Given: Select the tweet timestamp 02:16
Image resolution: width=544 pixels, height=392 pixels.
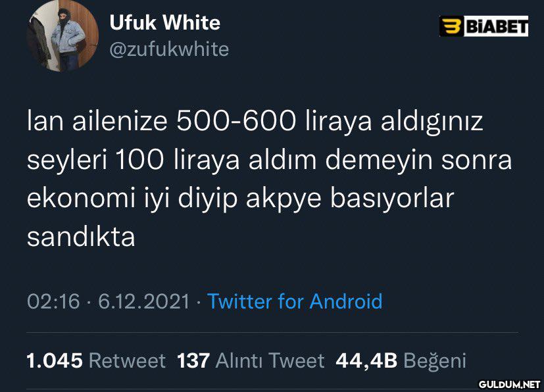Looking at the screenshot, I should [53, 301].
